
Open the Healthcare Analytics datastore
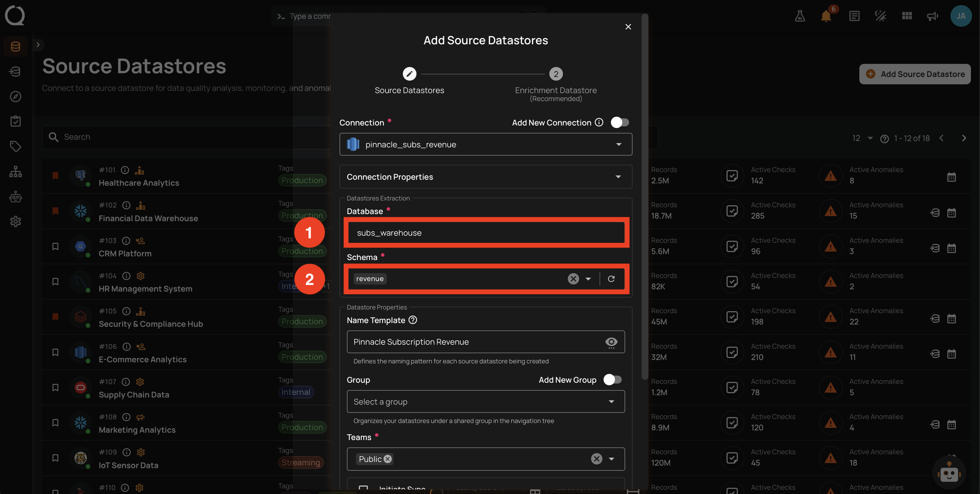click(139, 183)
